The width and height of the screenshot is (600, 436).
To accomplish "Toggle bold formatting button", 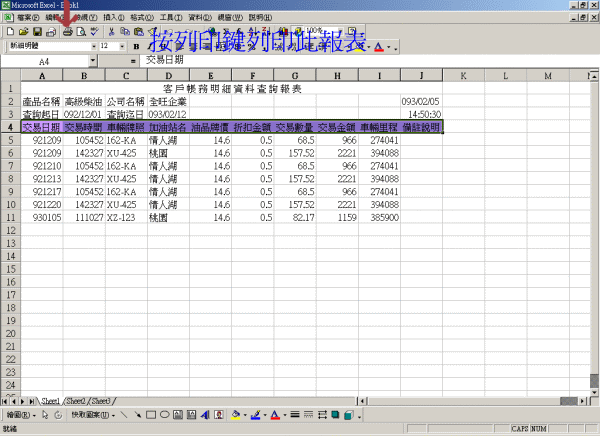I will pos(136,46).
